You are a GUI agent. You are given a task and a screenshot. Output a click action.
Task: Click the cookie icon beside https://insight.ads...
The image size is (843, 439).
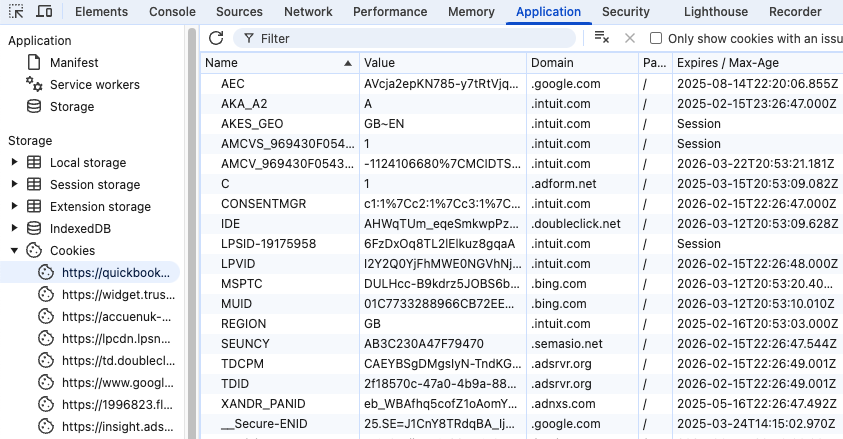pos(46,427)
